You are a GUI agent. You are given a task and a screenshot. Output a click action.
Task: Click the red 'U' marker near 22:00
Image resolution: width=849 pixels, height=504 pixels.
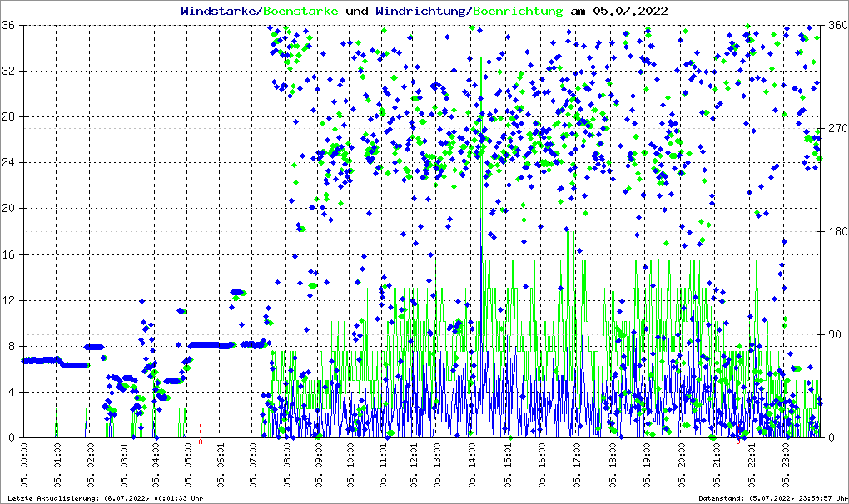click(x=737, y=442)
